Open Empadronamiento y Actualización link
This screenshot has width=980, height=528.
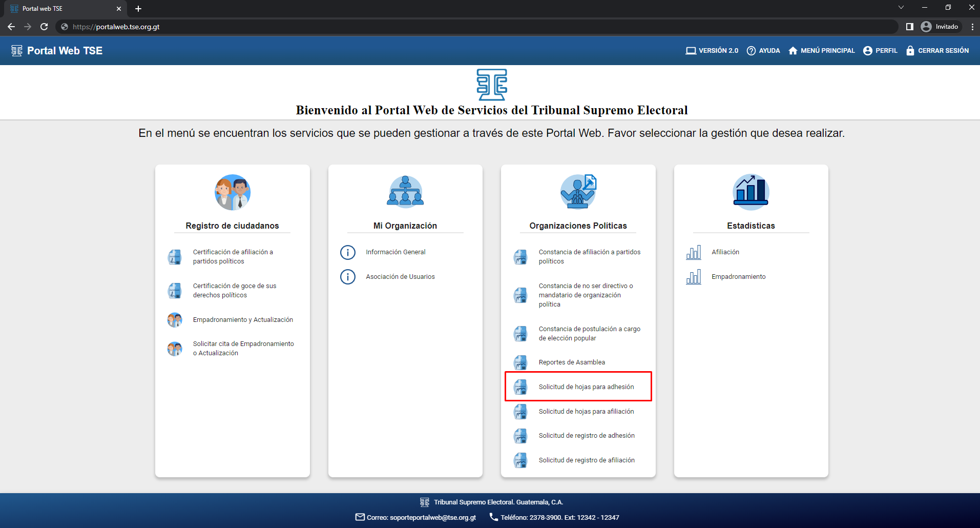point(243,320)
